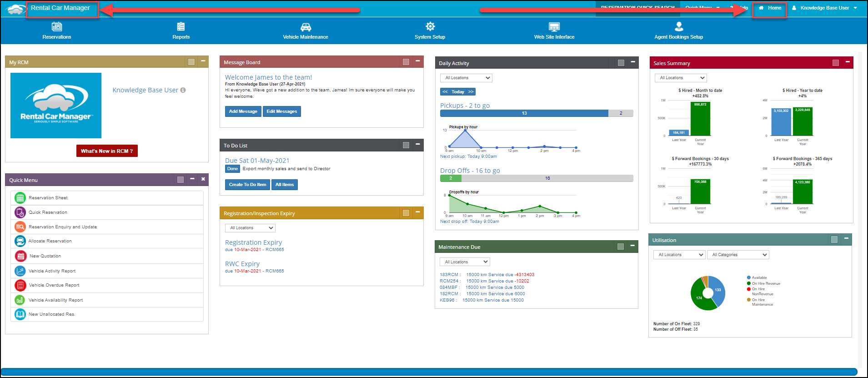Open the Reservations calendar icon
Screen dimensions: 868x378
(57, 27)
